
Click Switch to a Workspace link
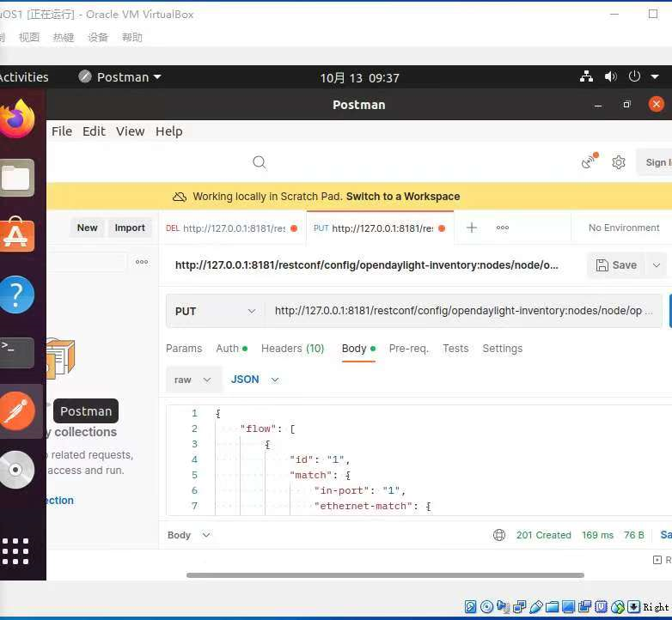click(x=403, y=197)
